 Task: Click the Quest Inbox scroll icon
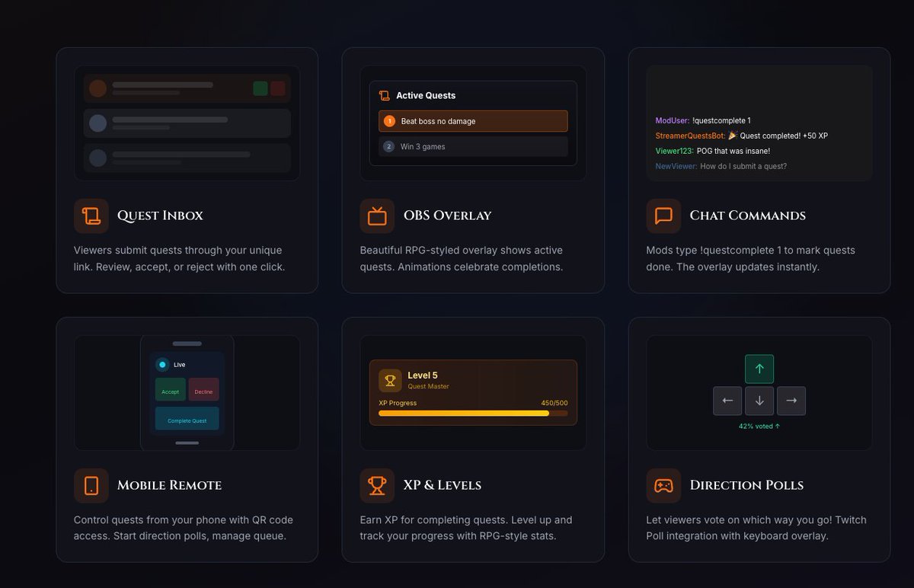91,216
